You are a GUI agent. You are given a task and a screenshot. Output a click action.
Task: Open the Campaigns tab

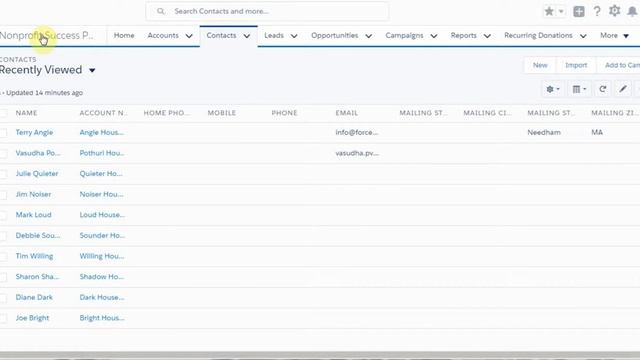coord(404,36)
